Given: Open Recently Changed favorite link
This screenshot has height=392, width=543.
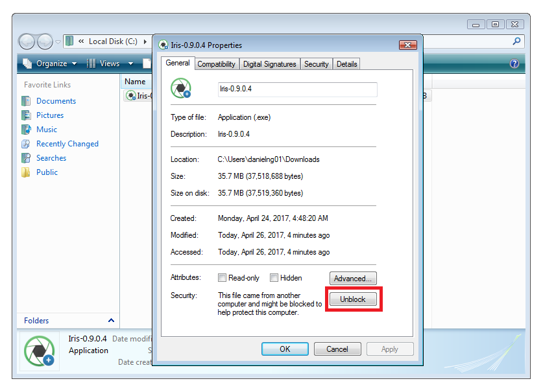Looking at the screenshot, I should point(67,144).
